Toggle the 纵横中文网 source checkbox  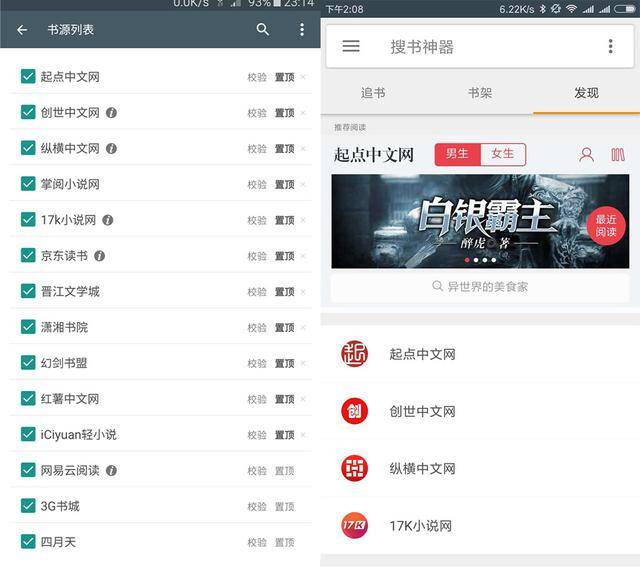point(28,148)
